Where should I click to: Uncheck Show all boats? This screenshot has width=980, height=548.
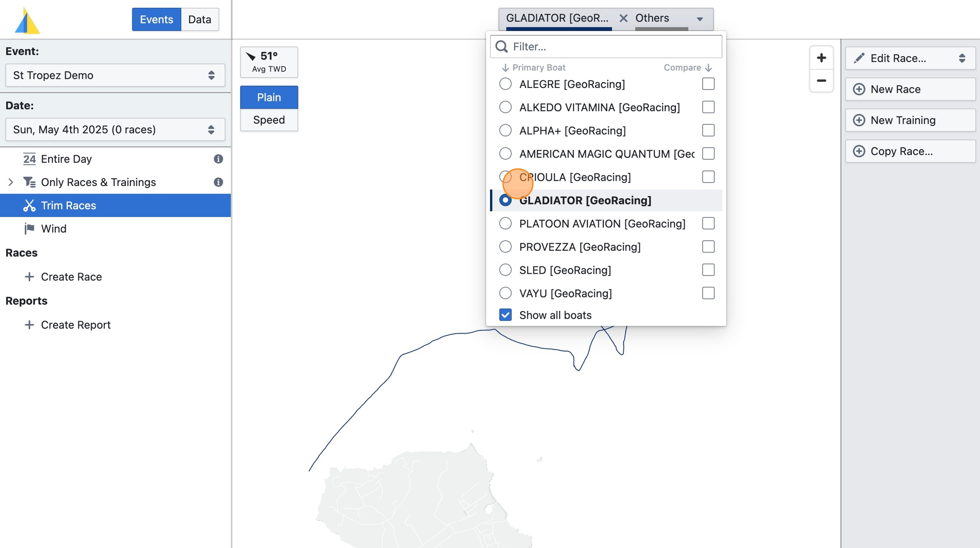(x=505, y=315)
